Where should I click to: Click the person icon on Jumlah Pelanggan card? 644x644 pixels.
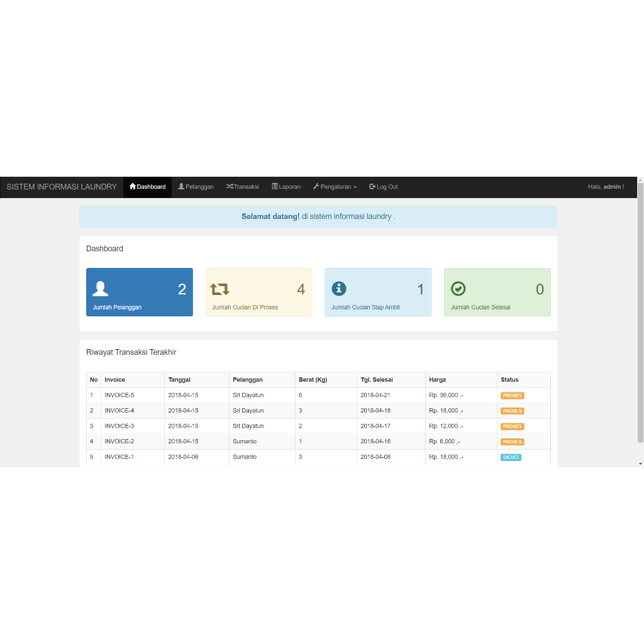point(100,288)
